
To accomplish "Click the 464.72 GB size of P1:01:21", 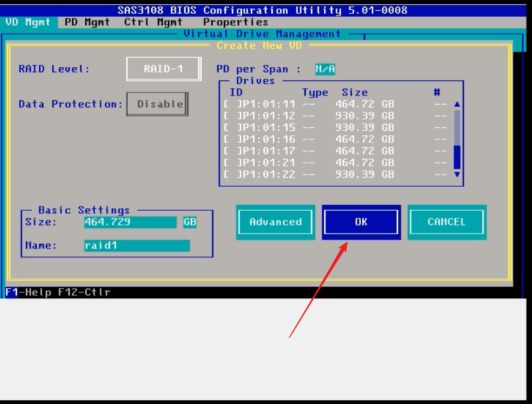I will [364, 163].
